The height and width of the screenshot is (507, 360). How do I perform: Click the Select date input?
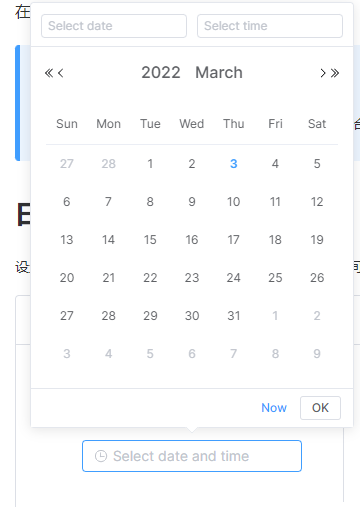114,26
